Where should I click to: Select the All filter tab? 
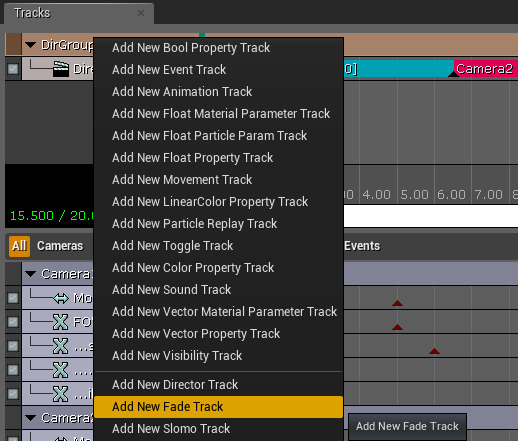tap(19, 246)
